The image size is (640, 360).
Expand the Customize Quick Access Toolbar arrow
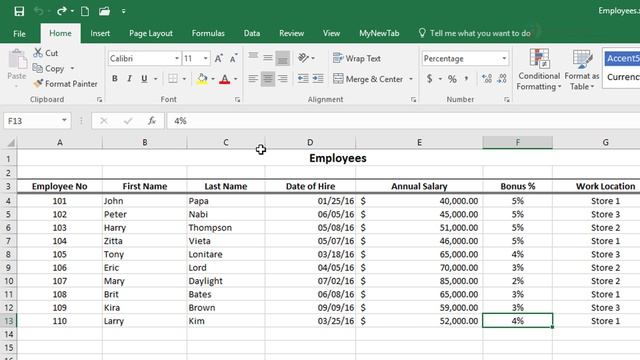tap(123, 11)
